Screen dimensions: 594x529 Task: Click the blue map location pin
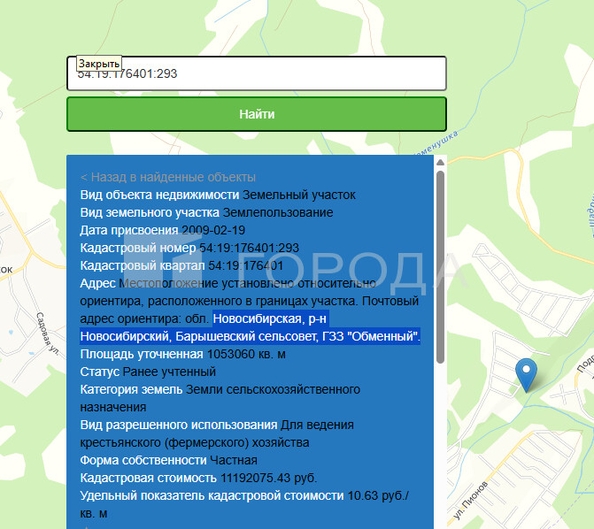526,374
